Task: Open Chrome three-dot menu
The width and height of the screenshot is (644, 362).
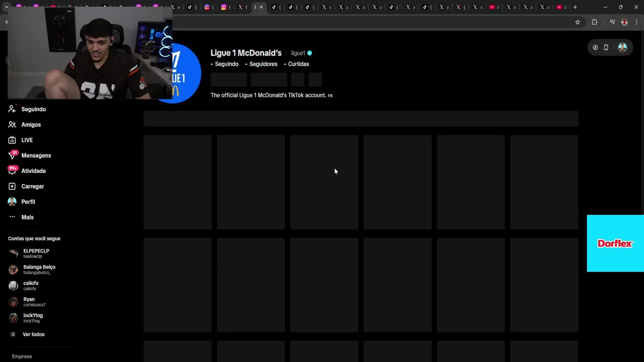Action: click(636, 22)
